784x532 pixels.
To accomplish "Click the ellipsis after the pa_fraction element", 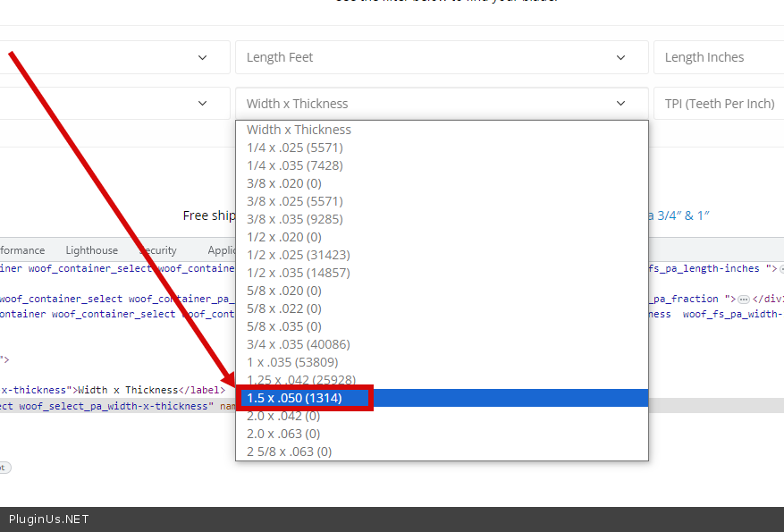I will point(743,299).
